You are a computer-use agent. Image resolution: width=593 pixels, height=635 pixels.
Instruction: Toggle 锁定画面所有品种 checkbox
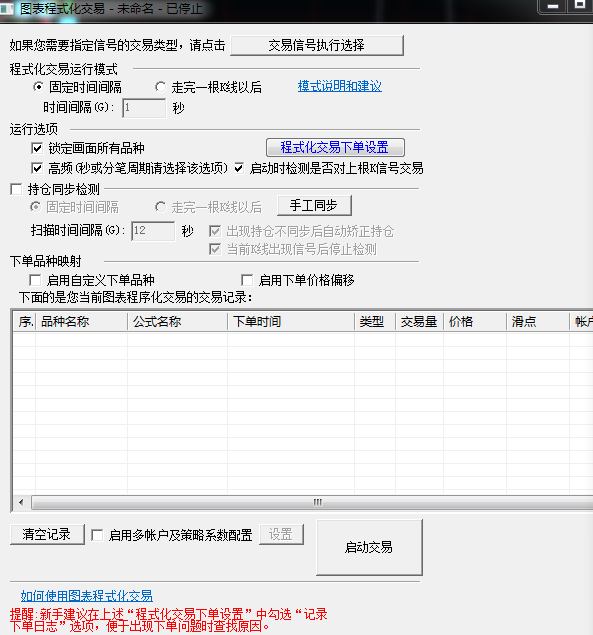coord(37,148)
